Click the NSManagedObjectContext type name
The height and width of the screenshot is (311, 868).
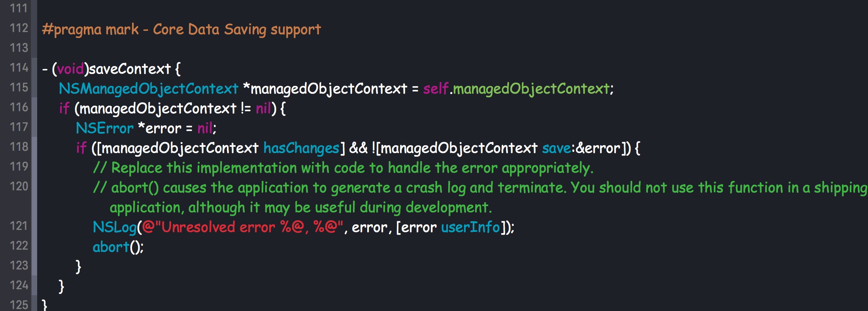[x=149, y=89]
